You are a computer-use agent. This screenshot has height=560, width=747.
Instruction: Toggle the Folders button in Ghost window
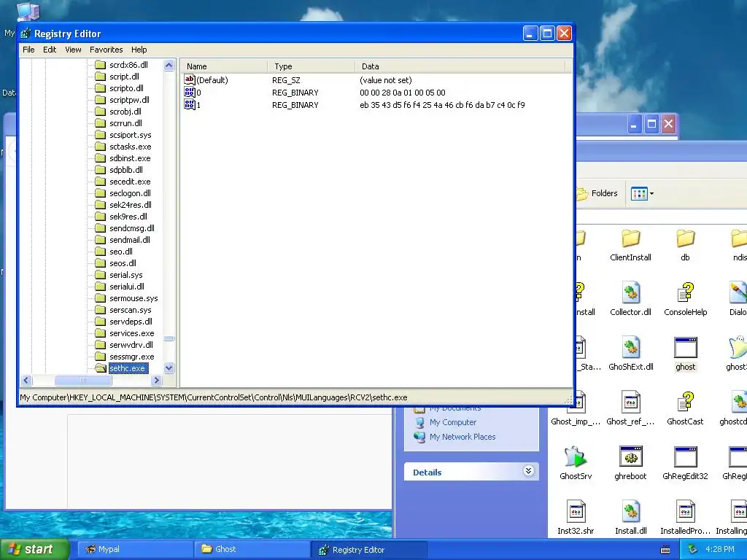(x=597, y=193)
